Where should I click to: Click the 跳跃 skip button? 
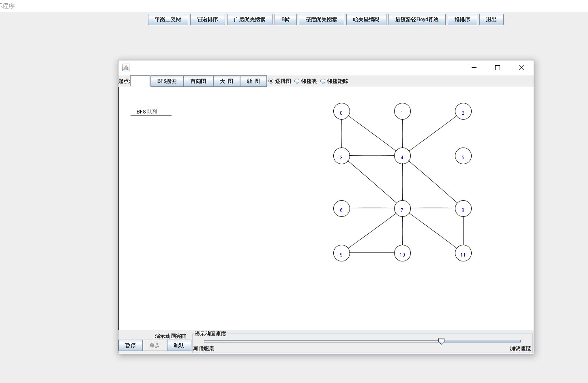[x=179, y=345]
